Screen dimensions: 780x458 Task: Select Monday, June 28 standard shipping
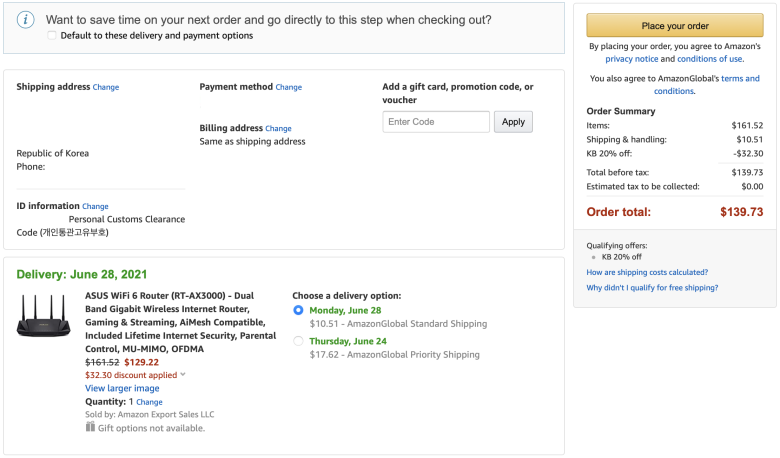(298, 310)
